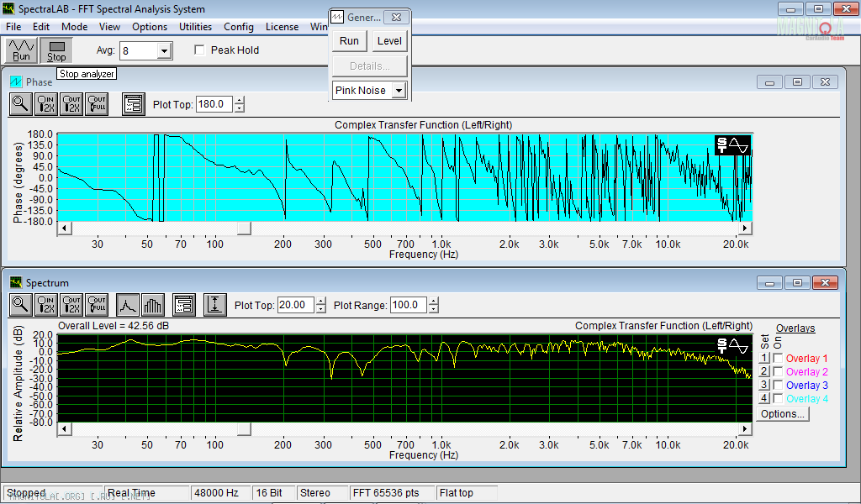The height and width of the screenshot is (504, 861).
Task: Click the Spectrum Plot Range input field
Action: coord(409,305)
